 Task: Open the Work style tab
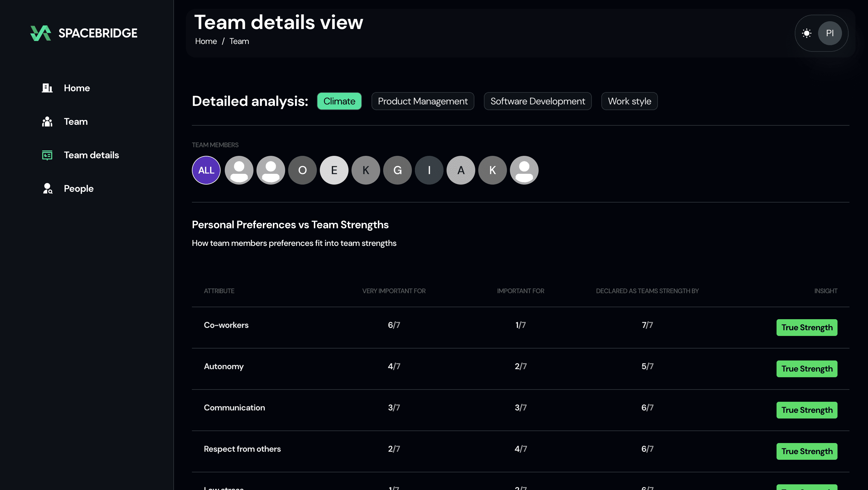(x=629, y=101)
